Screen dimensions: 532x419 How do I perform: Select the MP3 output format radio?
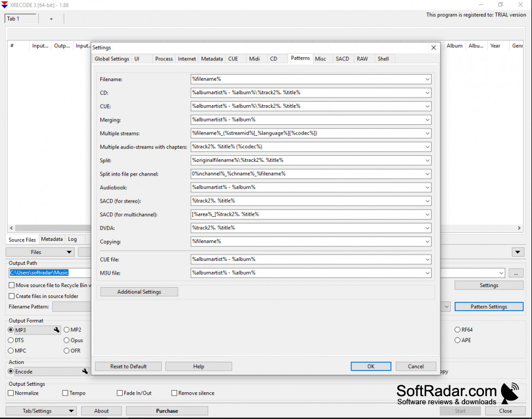(x=11, y=330)
